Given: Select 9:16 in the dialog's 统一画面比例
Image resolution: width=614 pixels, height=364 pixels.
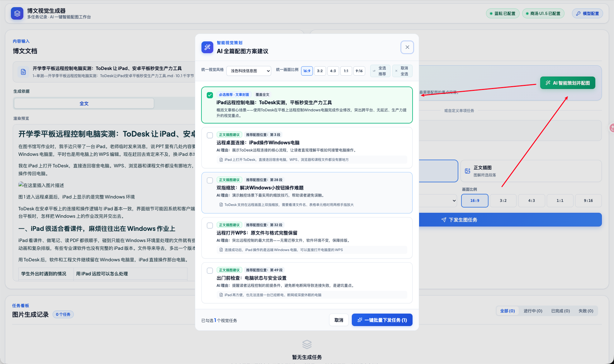Looking at the screenshot, I should tap(359, 71).
